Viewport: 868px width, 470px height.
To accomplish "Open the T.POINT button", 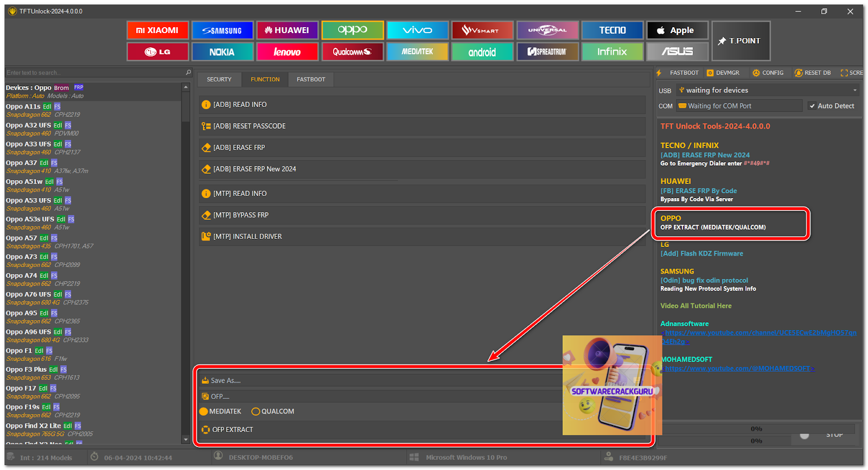I will (x=741, y=41).
